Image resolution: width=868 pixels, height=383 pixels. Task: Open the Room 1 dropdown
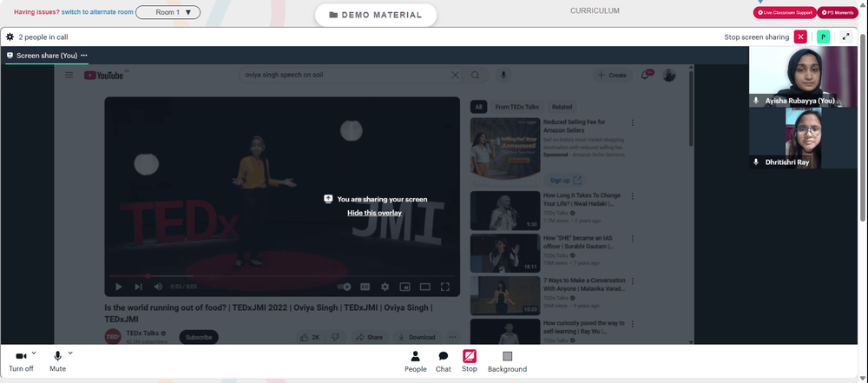pos(168,12)
